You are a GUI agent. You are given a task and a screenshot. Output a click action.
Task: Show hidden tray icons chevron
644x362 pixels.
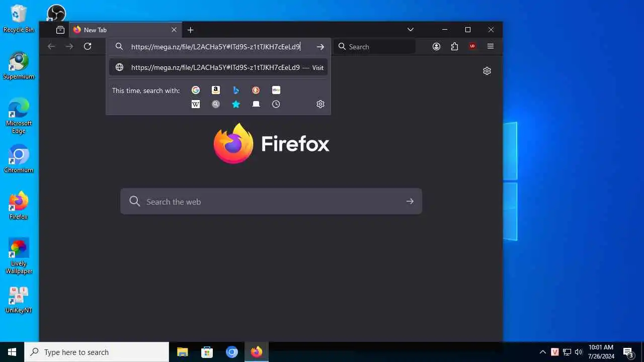tap(543, 352)
